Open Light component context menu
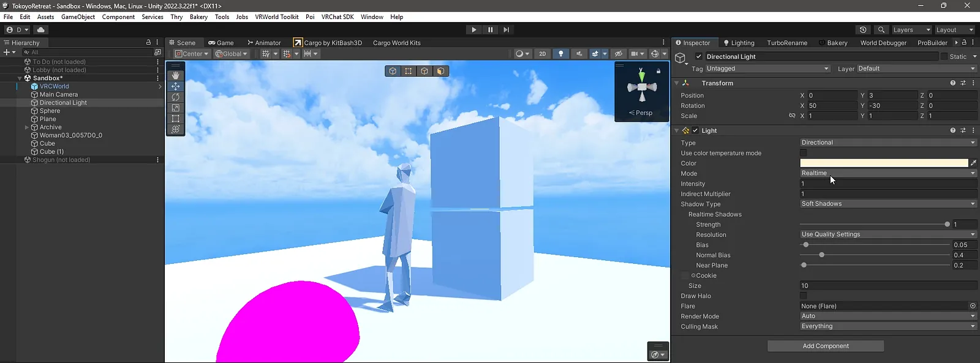Image resolution: width=980 pixels, height=363 pixels. point(973,130)
